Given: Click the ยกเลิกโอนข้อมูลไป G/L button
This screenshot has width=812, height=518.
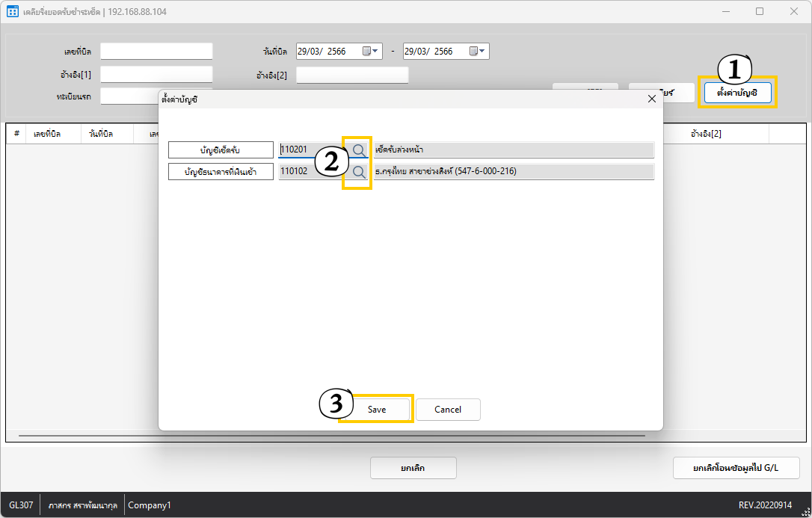Looking at the screenshot, I should point(736,468).
